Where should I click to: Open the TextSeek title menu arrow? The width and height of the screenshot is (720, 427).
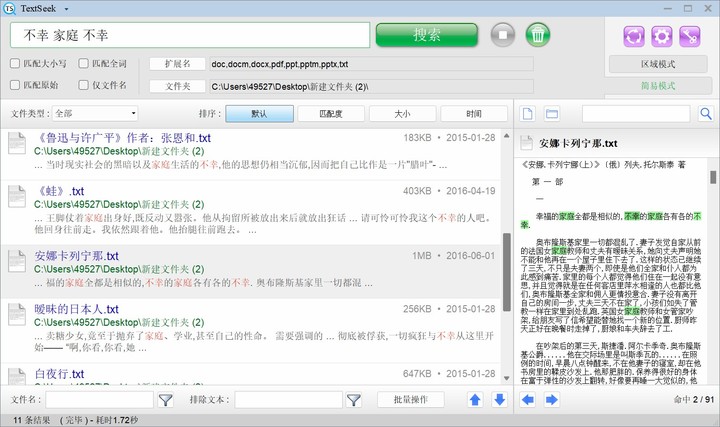[64, 8]
